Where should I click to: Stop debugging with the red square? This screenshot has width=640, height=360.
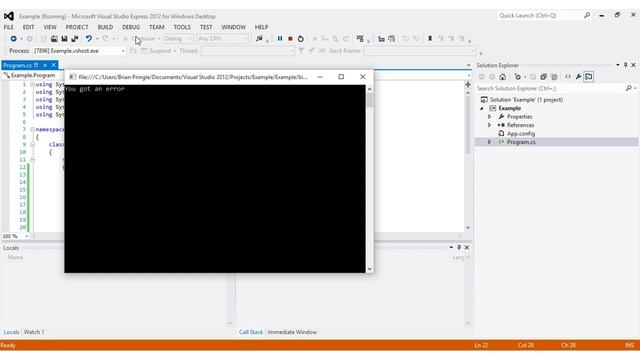pyautogui.click(x=290, y=39)
